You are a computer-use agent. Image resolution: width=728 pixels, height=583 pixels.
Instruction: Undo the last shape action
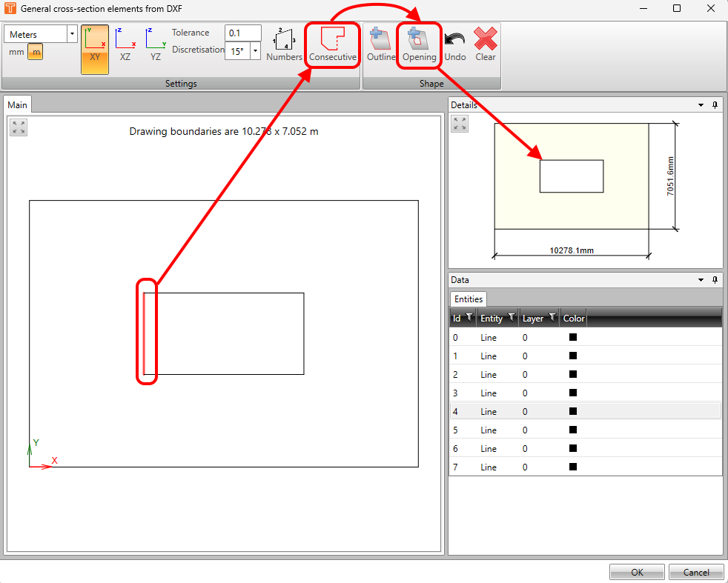[454, 44]
